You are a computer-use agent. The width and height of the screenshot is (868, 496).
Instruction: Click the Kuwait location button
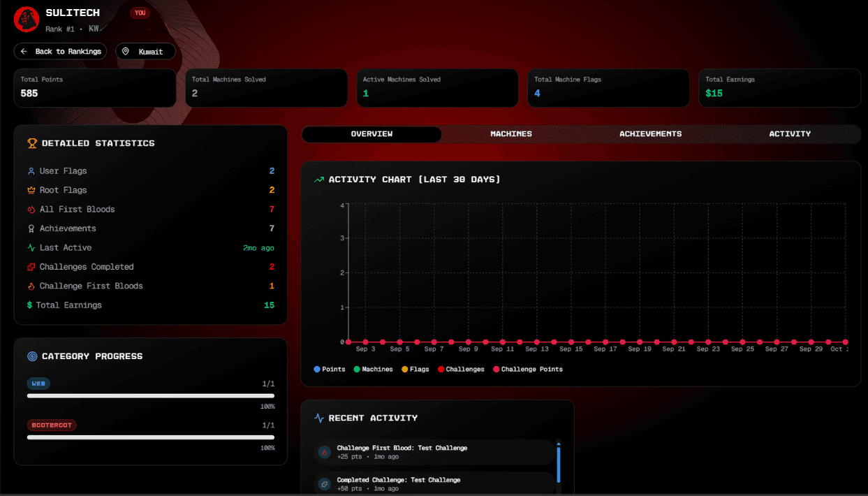click(x=145, y=52)
